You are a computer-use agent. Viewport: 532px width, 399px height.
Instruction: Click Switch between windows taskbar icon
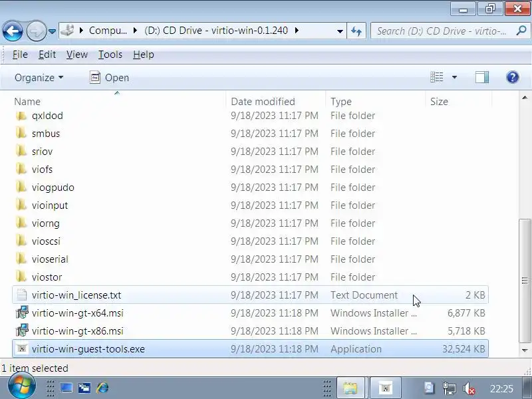[84, 388]
